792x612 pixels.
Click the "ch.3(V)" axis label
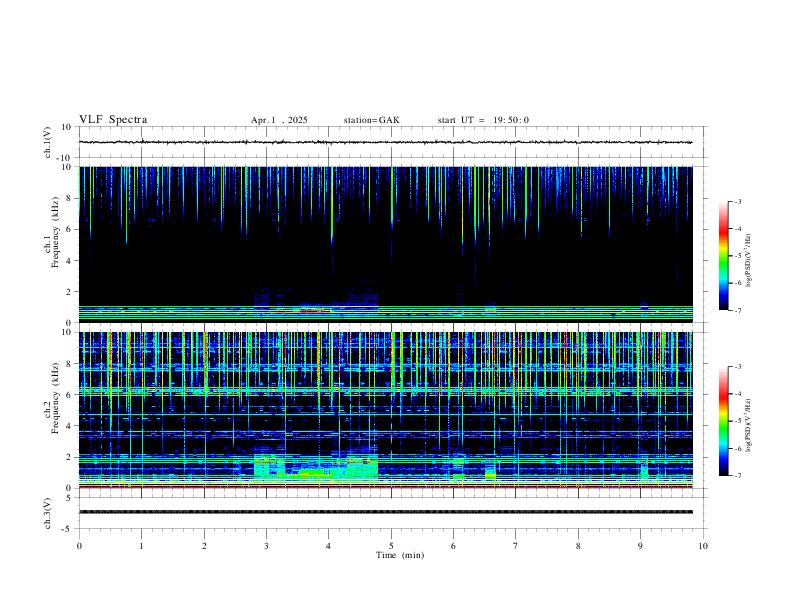48,513
